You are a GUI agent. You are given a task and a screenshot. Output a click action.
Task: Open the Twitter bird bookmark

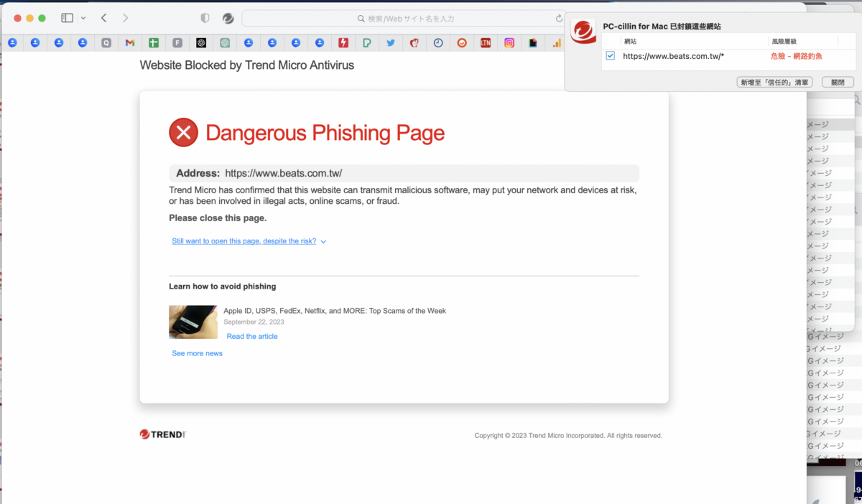pos(391,43)
